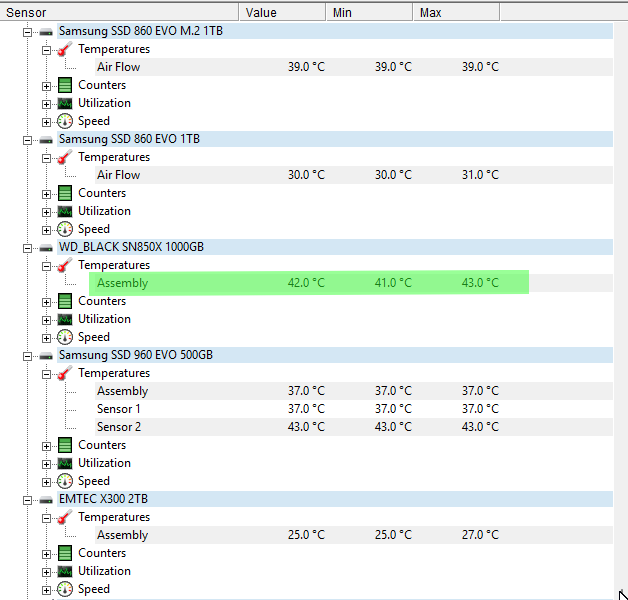Select Assembly sensor under EMTEC X300 2TB
Screen dimensions: 628x600
[x=354, y=535]
